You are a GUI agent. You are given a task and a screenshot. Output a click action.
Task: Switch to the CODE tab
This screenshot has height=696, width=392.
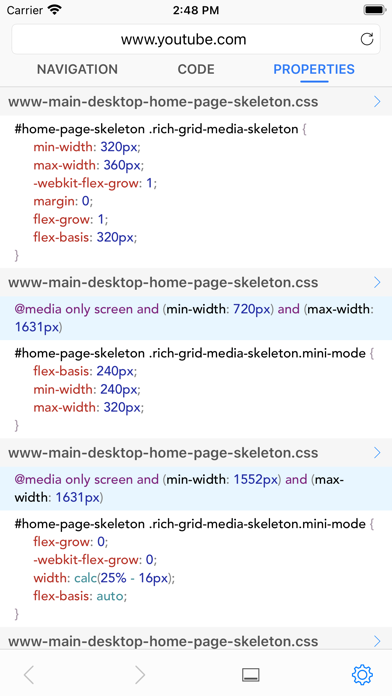[x=196, y=69]
